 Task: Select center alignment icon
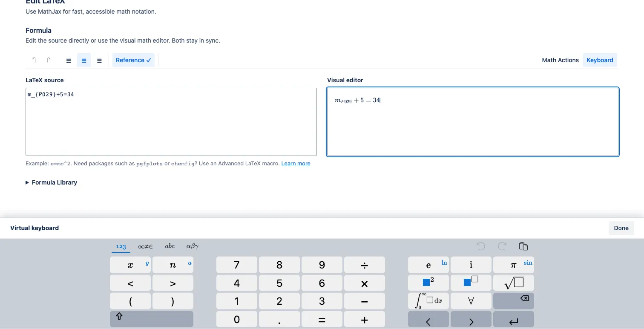pyautogui.click(x=84, y=61)
